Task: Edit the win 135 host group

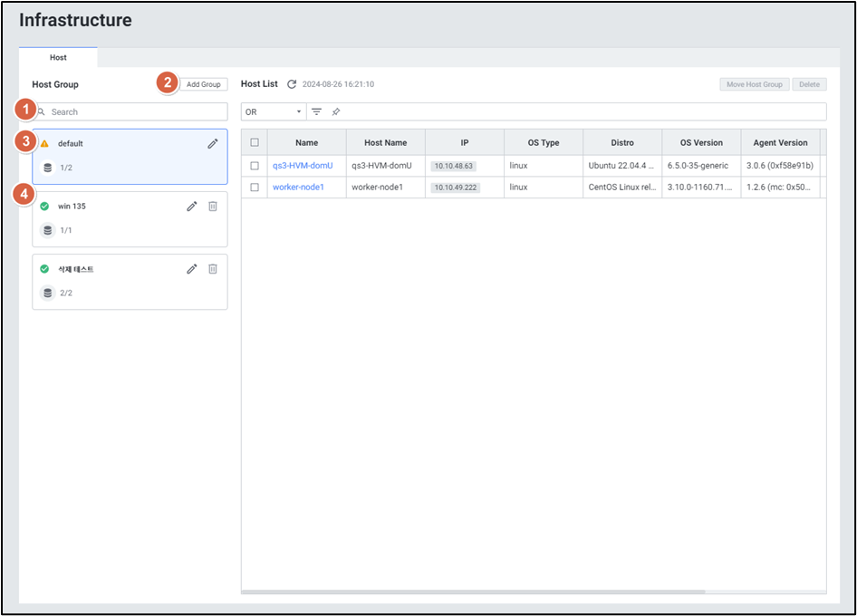Action: 192,207
